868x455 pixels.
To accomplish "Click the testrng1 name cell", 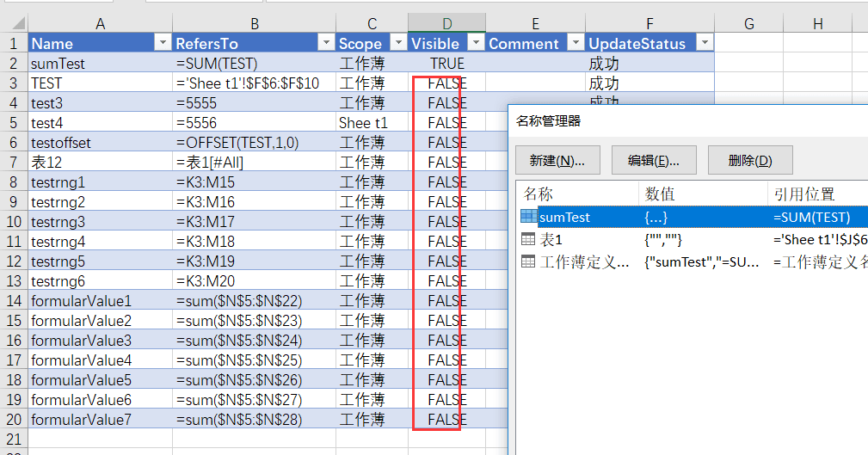I will [x=100, y=182].
